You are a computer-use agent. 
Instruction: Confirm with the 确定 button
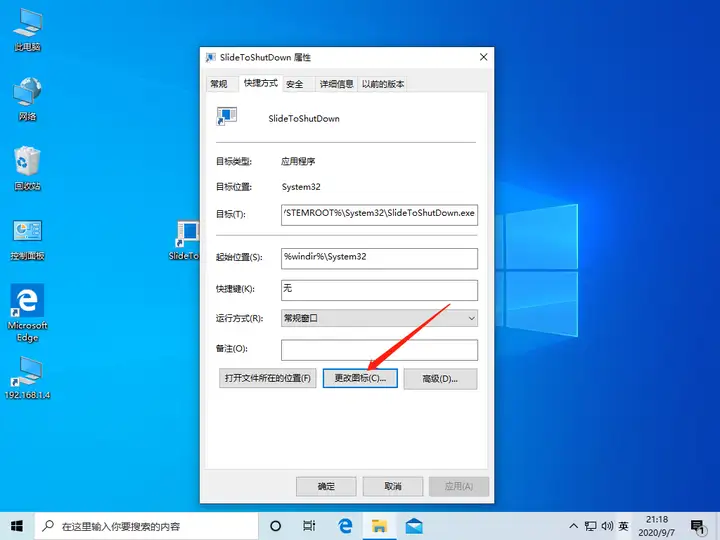[326, 486]
